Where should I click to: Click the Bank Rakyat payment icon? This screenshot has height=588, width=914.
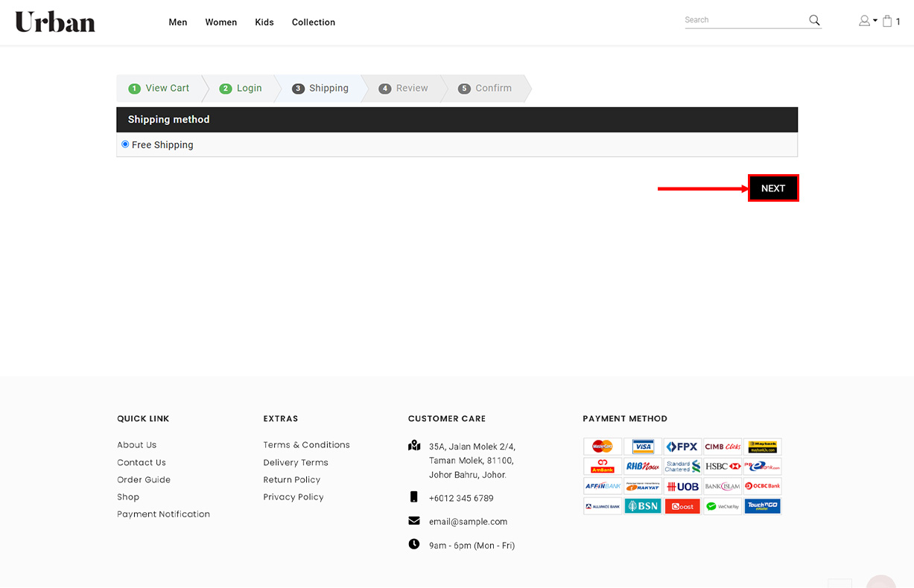tap(643, 486)
